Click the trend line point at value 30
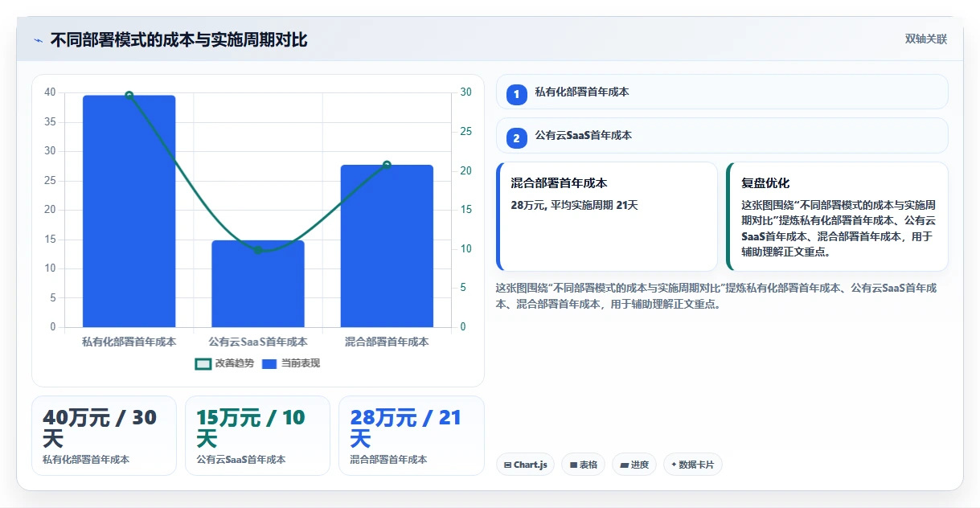This screenshot has width=980, height=508. [x=129, y=95]
